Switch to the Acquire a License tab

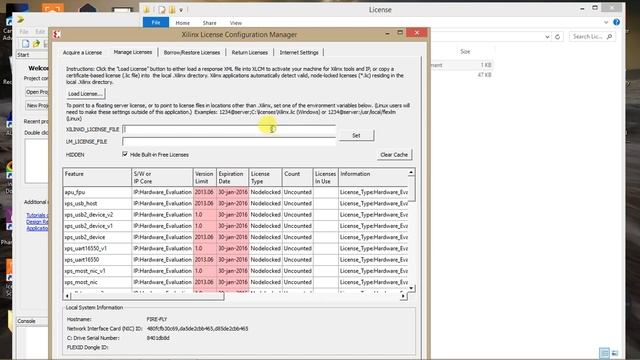click(x=82, y=53)
